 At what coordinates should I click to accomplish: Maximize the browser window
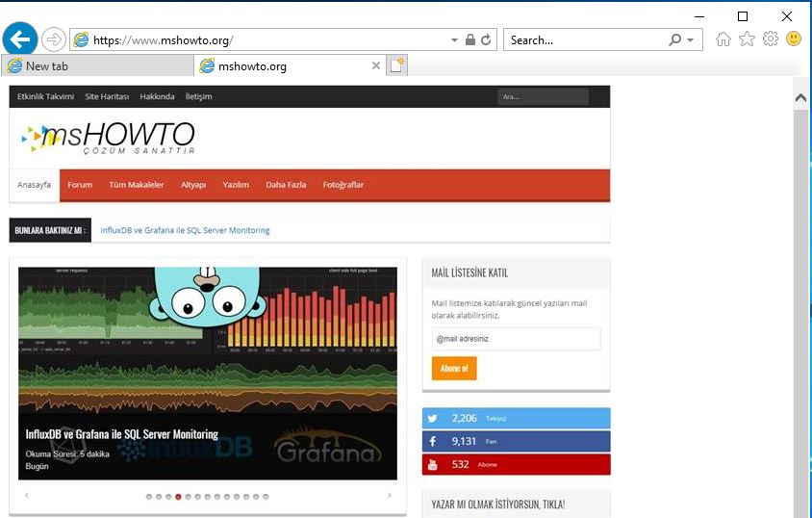pyautogui.click(x=743, y=16)
